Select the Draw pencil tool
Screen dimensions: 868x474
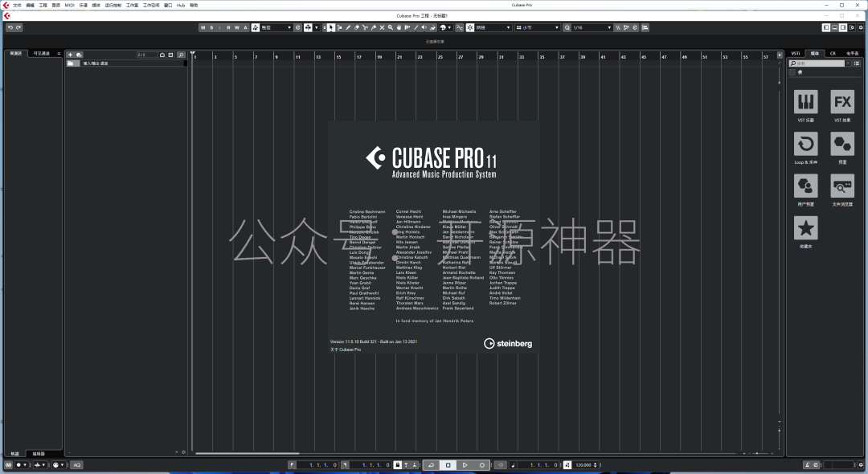(348, 27)
